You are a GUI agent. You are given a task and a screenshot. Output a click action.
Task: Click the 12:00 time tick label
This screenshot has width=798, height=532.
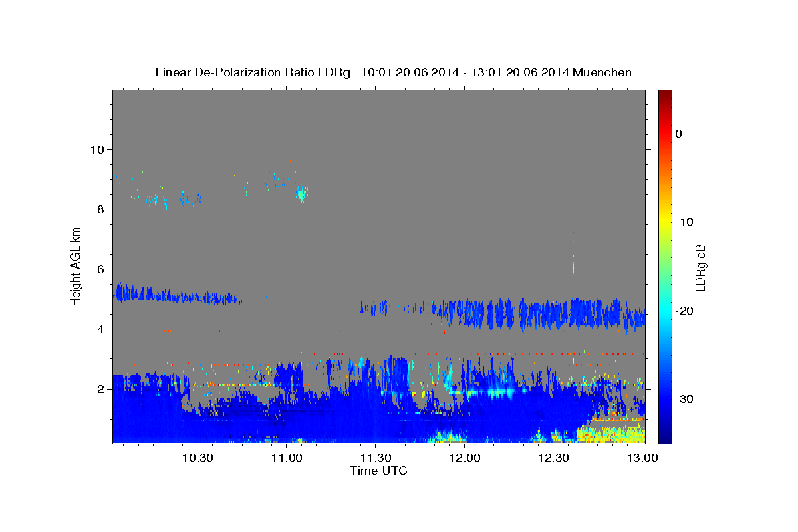(464, 458)
